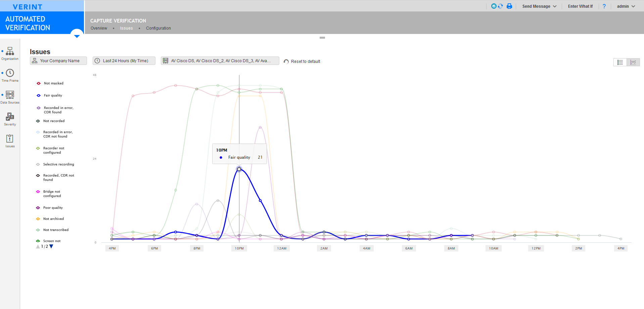Expand the Send Message dropdown
This screenshot has width=644, height=309.
pos(539,6)
